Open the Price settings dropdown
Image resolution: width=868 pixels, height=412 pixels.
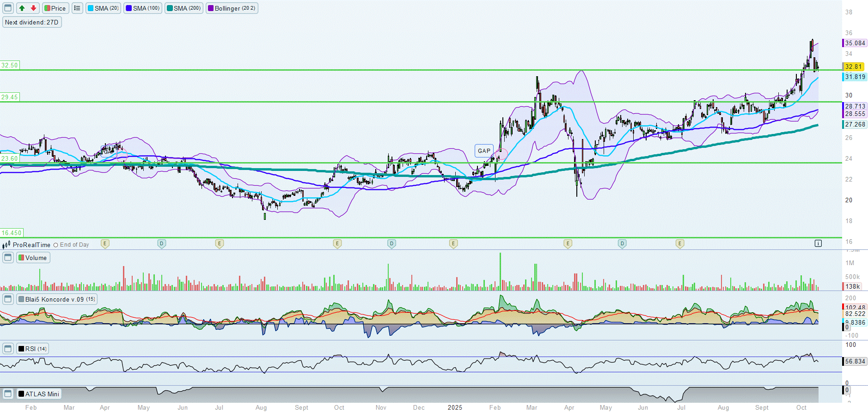[55, 8]
